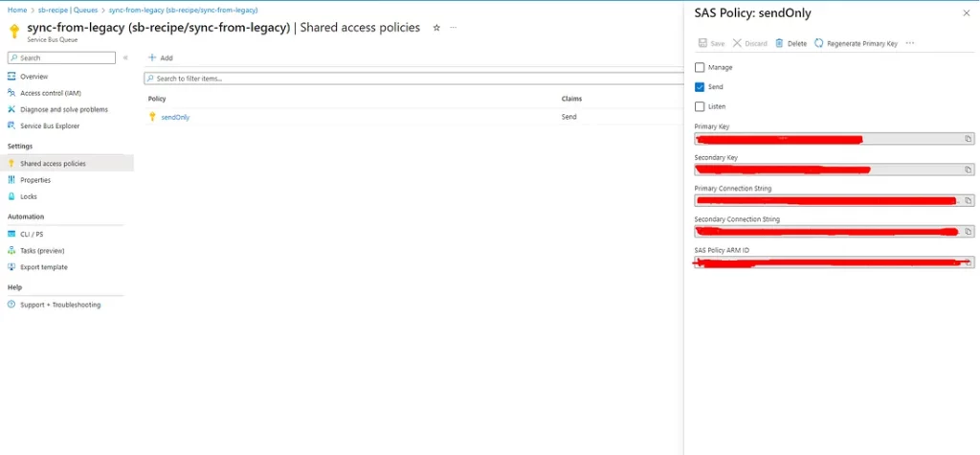Screen dimensions: 980x455
Task: Click the Properties bars icon
Action: pos(11,180)
